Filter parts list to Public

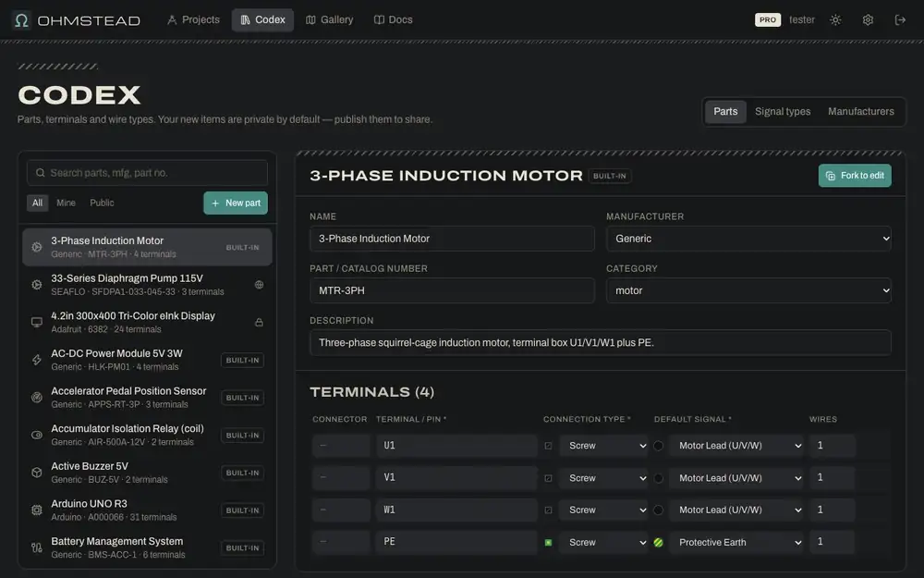click(102, 203)
